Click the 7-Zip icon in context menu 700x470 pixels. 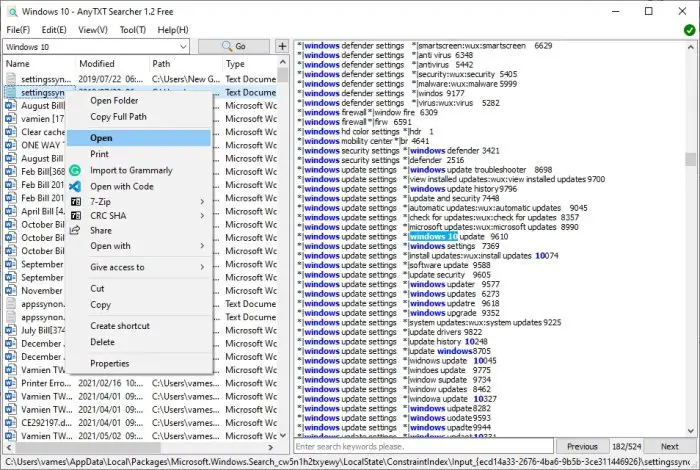(x=76, y=202)
